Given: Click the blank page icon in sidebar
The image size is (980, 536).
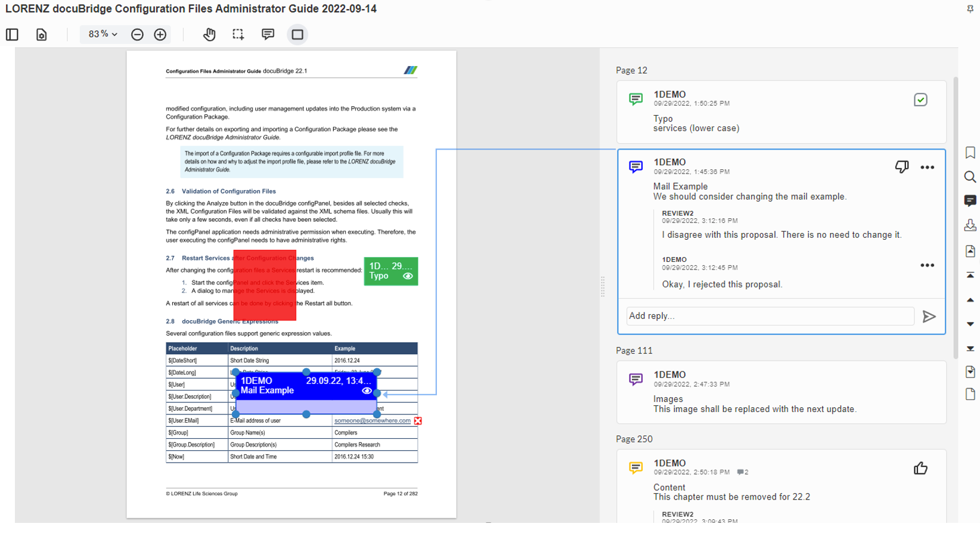Looking at the screenshot, I should 970,394.
